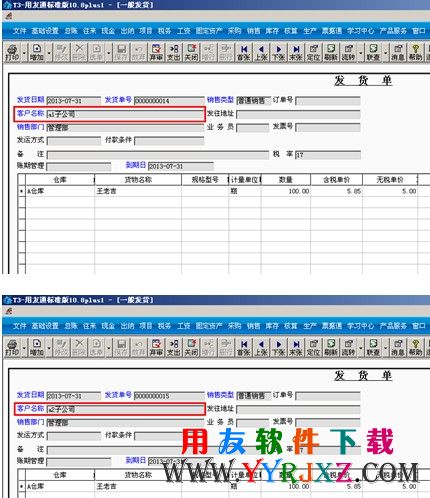The width and height of the screenshot is (430, 498).
Task: Click 关闭 close icon in invoice 0000000014 toolbar
Action: [191, 52]
